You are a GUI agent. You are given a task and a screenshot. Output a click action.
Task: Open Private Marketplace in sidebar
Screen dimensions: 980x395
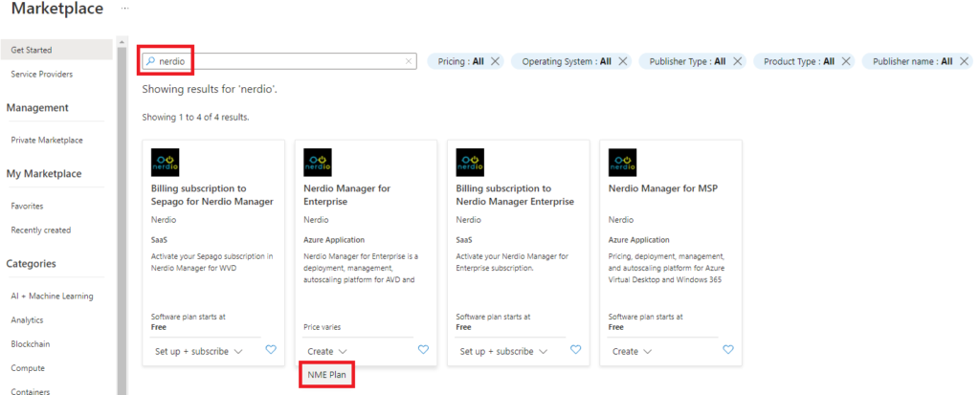[47, 140]
